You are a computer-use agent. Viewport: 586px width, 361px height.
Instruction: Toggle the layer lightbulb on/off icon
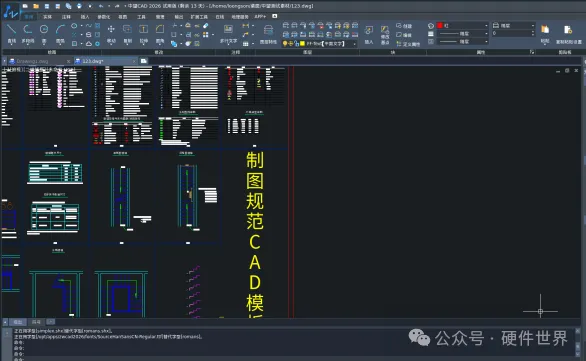pyautogui.click(x=285, y=44)
